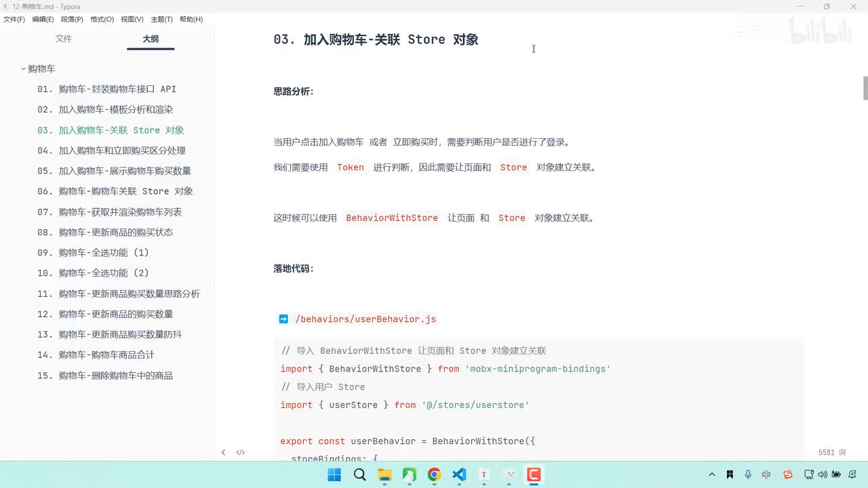Image resolution: width=868 pixels, height=488 pixels.
Task: Click the file path /behaviors/userBehavior.js
Action: pyautogui.click(x=366, y=319)
